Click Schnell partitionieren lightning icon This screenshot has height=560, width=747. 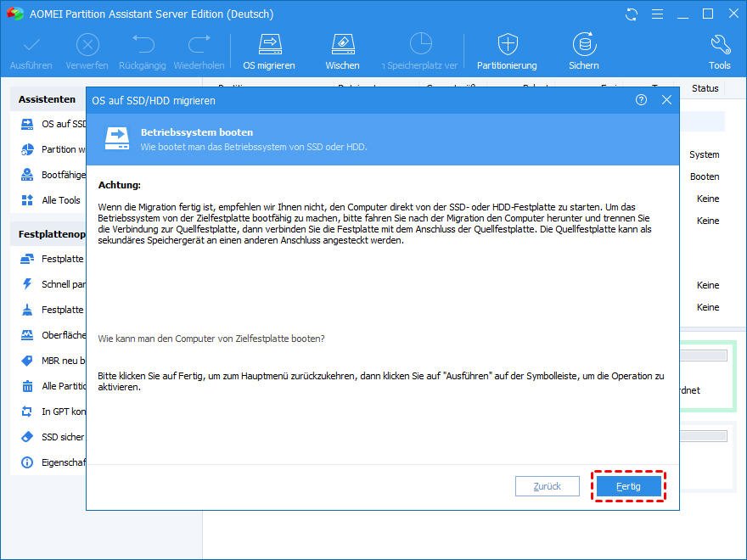[27, 284]
